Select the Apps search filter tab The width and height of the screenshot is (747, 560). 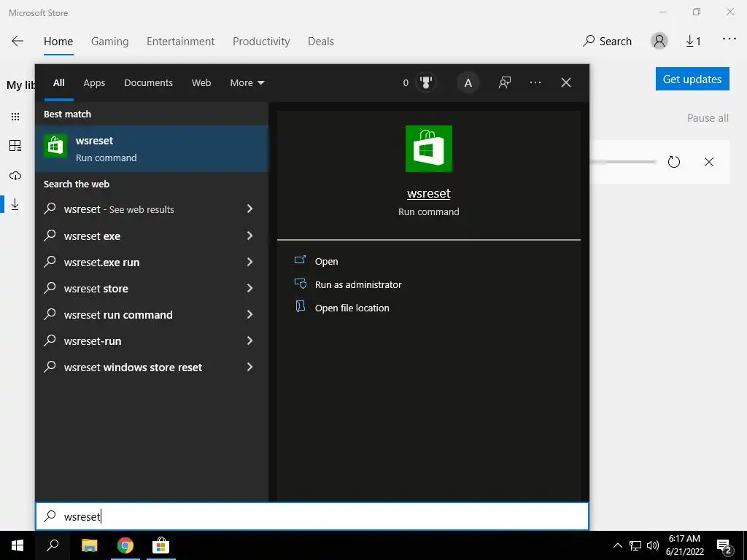click(x=94, y=82)
